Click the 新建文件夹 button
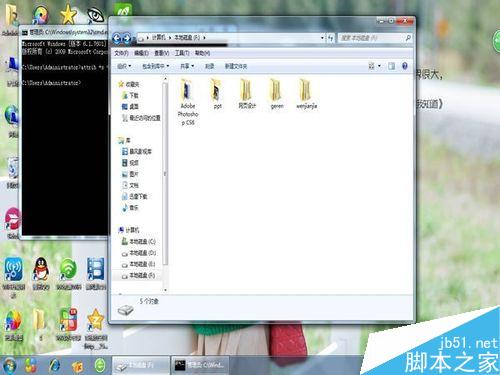The width and height of the screenshot is (500, 375). pos(236,66)
